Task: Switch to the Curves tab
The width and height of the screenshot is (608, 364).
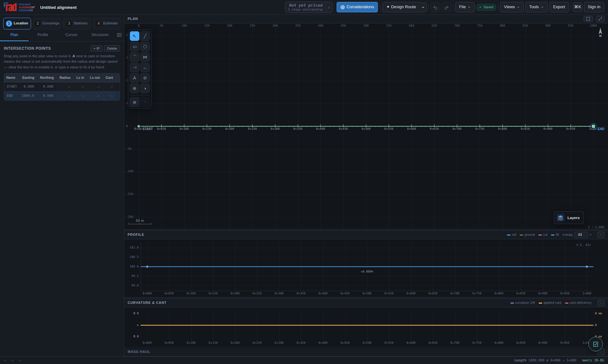Action: (71, 35)
